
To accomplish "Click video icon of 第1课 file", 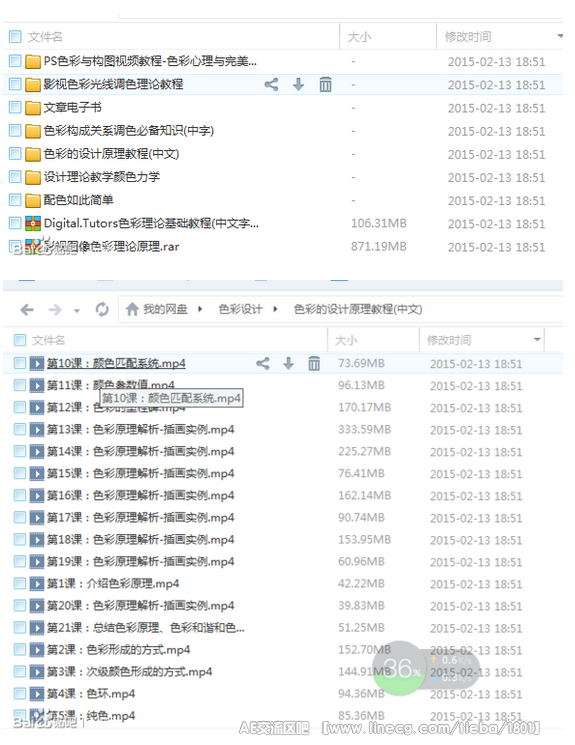I will (37, 583).
